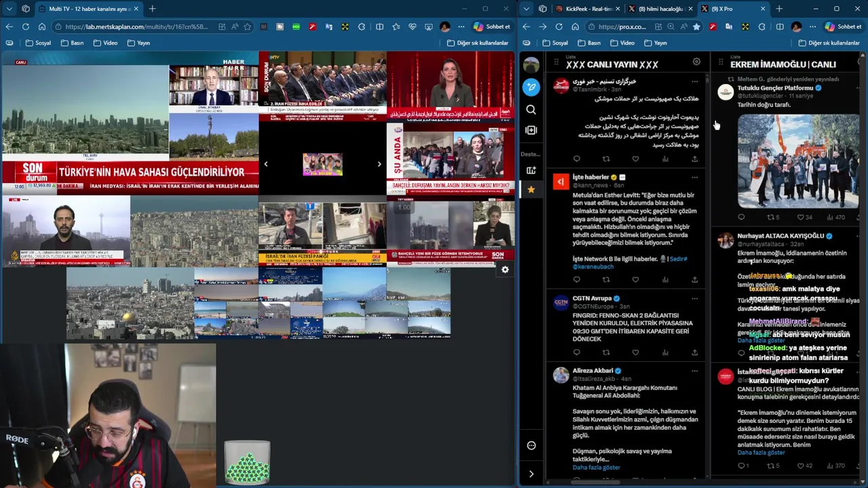This screenshot has width=868, height=488.
Task: Open translate extension in X Pro window
Action: pyautogui.click(x=729, y=26)
